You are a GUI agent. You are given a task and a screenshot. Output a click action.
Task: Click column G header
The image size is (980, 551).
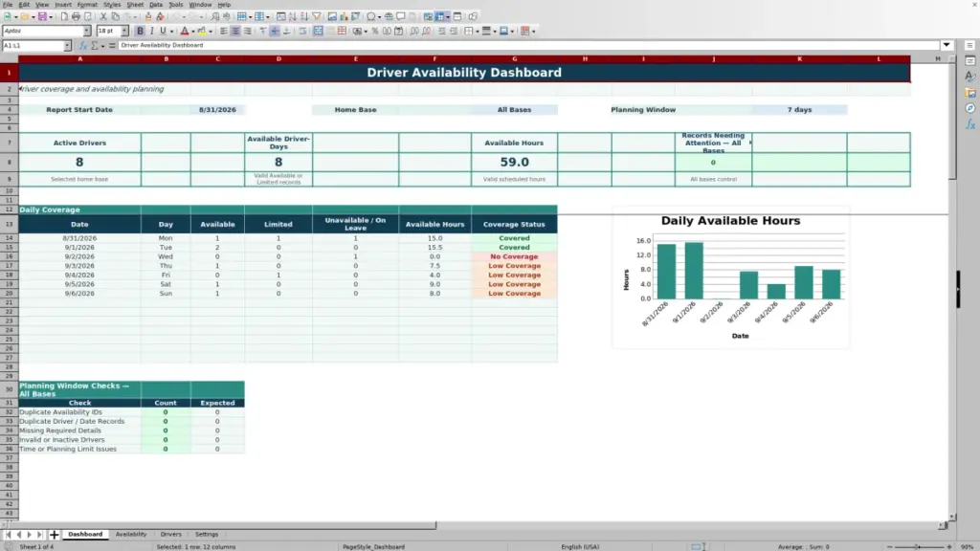point(514,58)
